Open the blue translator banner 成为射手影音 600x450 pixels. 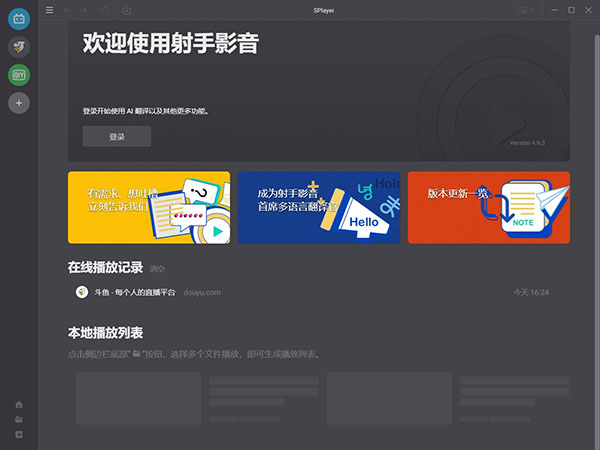319,207
